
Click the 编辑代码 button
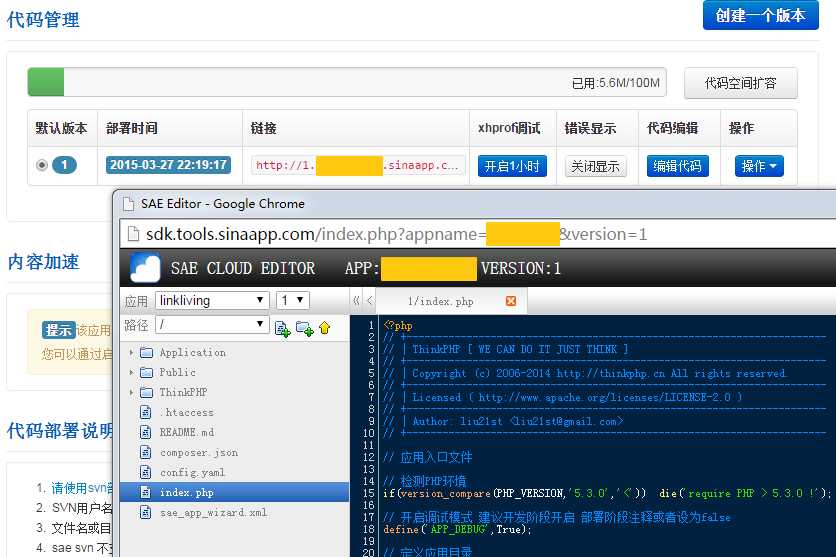pyautogui.click(x=677, y=166)
